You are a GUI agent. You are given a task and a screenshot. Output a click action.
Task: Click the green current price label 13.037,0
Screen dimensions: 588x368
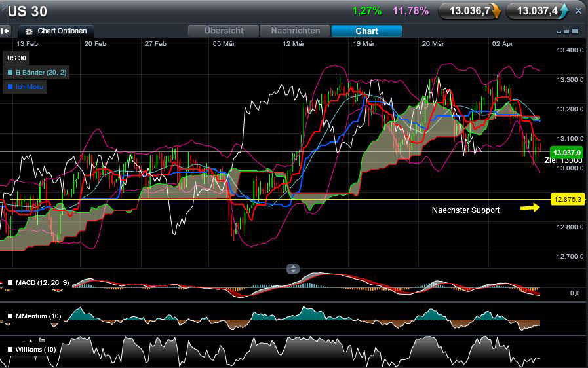566,153
